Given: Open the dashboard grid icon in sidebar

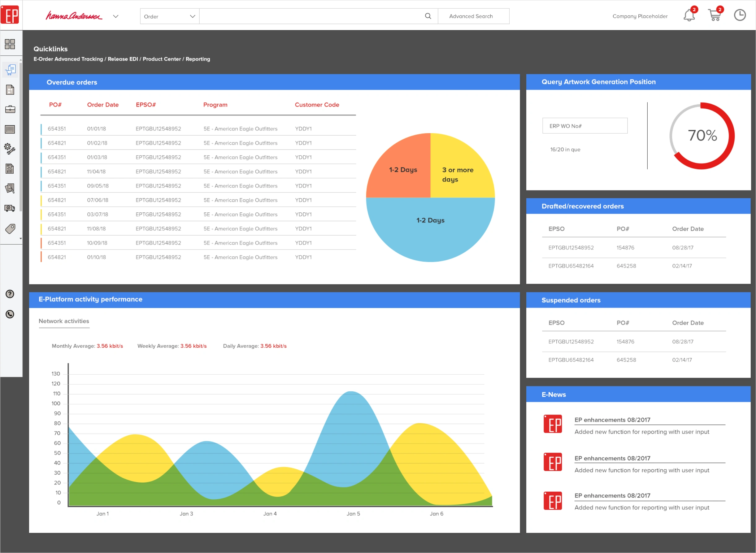Looking at the screenshot, I should (10, 44).
